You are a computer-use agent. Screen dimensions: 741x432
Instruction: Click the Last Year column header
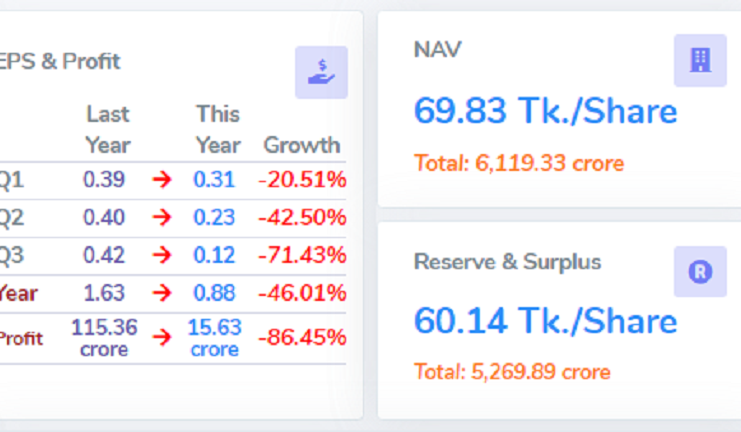107,130
